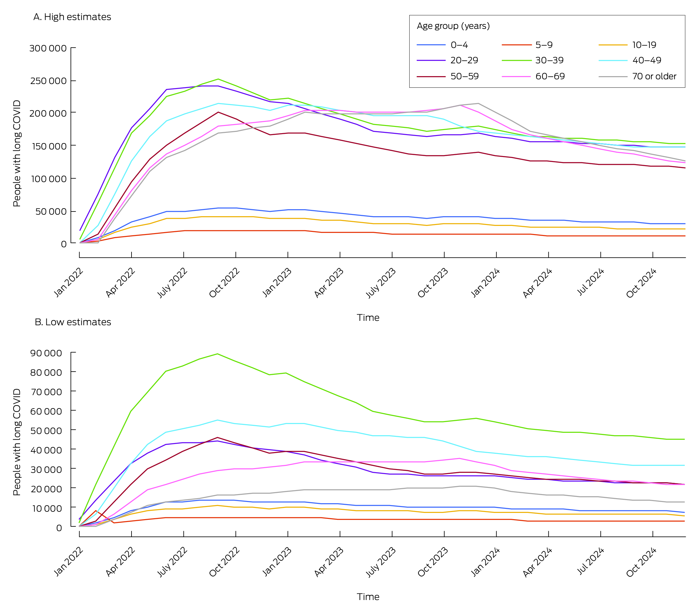Click the Oct 2024 tick label in bottom chart

641,562
